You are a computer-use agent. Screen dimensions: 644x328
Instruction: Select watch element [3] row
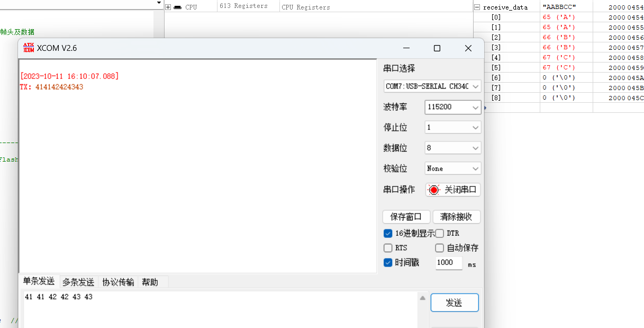pos(558,48)
